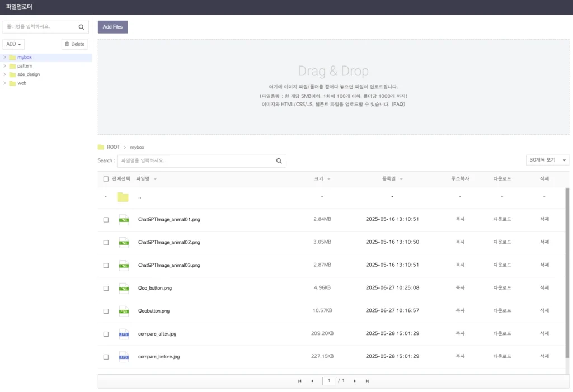Image resolution: width=573 pixels, height=392 pixels.
Task: Click the sde_design folder icon in tree
Action: [x=12, y=74]
